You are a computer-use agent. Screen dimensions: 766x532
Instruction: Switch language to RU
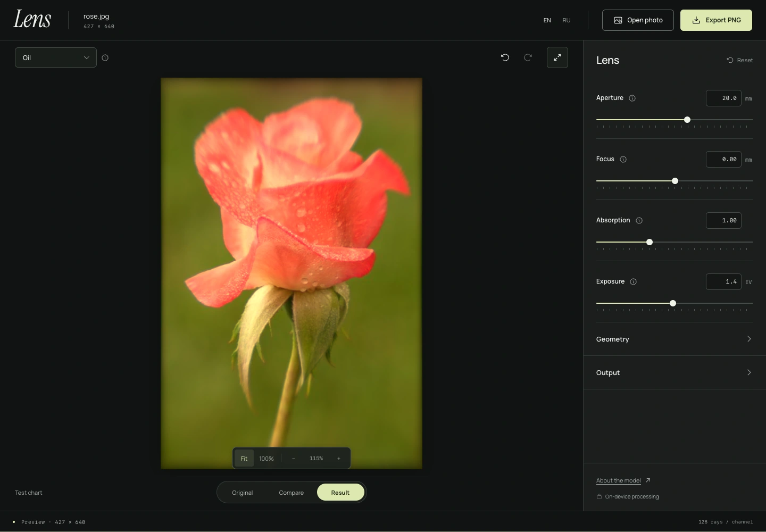click(x=567, y=20)
